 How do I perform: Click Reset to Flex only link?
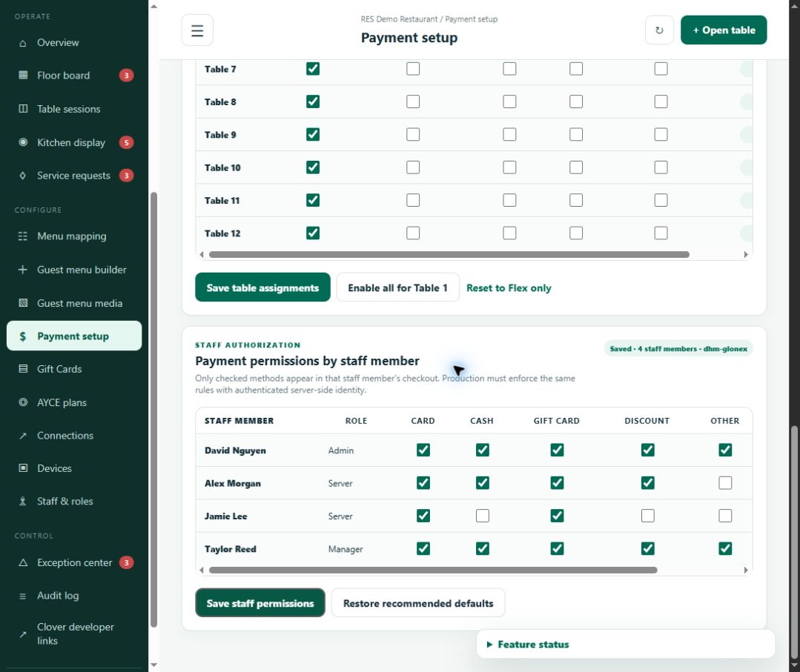pos(509,288)
